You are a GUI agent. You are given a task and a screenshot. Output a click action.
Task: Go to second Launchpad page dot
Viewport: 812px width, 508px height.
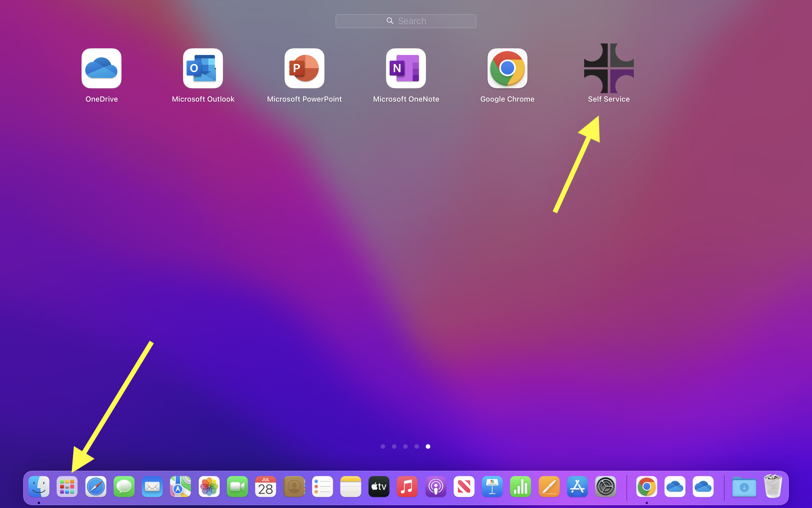tap(394, 446)
